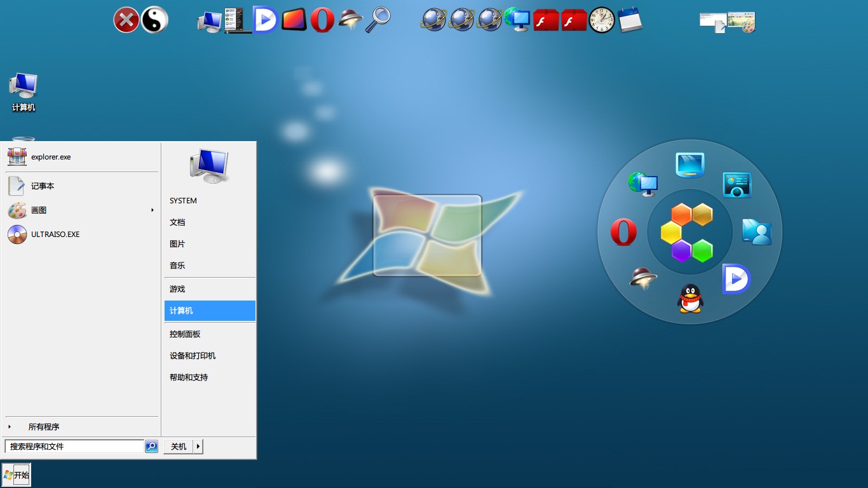The width and height of the screenshot is (868, 488).
Task: Click the 画图 paint palette icon
Action: [17, 210]
